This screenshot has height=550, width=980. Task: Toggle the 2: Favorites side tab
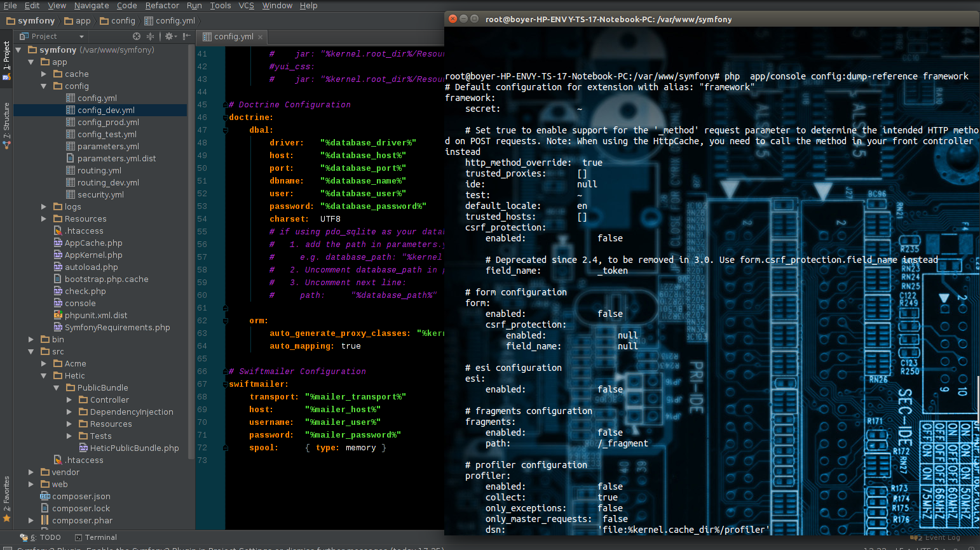[x=6, y=500]
